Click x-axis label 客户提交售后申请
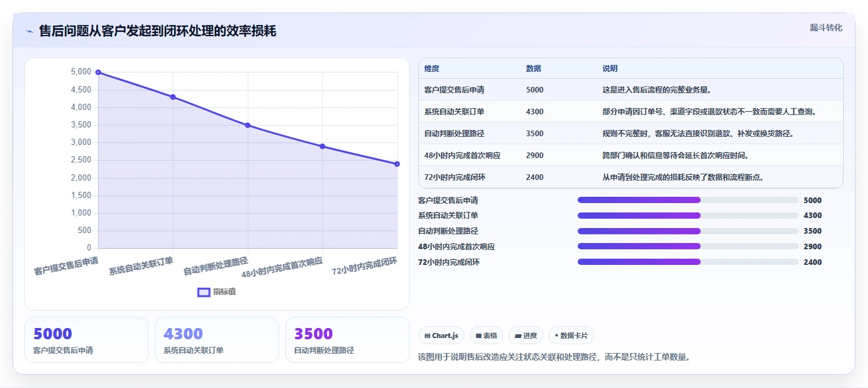The height and width of the screenshot is (388, 868). point(66,266)
